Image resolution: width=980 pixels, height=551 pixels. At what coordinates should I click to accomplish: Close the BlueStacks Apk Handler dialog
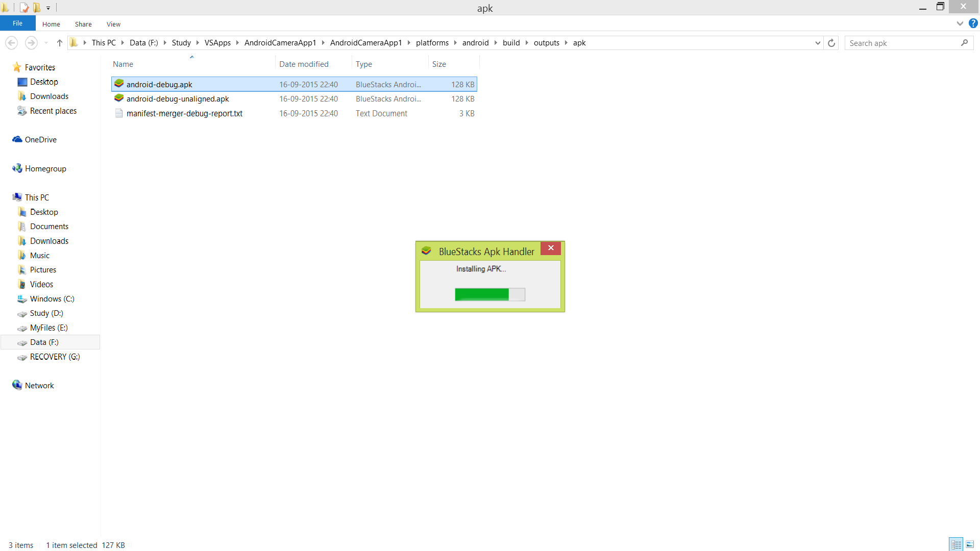coord(551,248)
